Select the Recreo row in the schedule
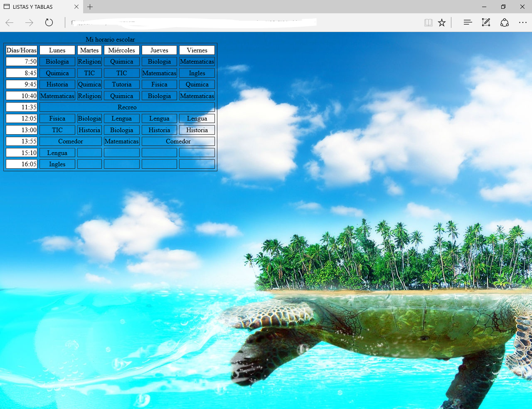The image size is (532, 409). pos(126,107)
